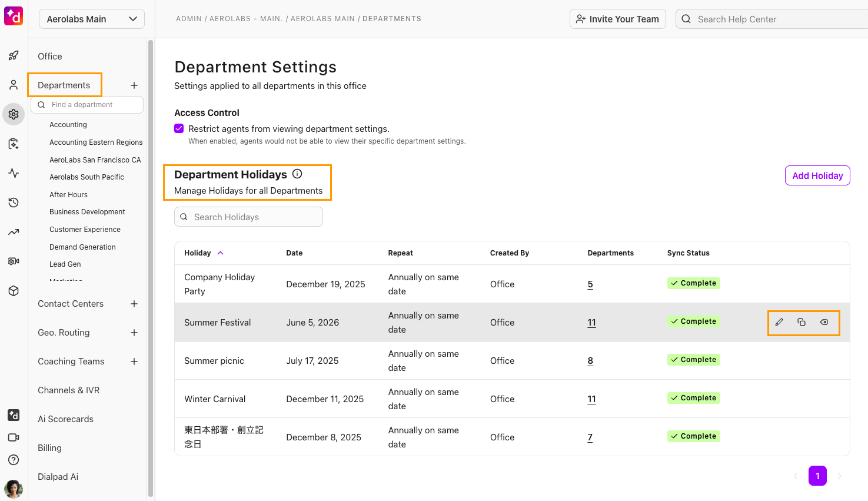Add a new Geo. Routing with the plus icon
This screenshot has height=501, width=868.
pos(134,333)
